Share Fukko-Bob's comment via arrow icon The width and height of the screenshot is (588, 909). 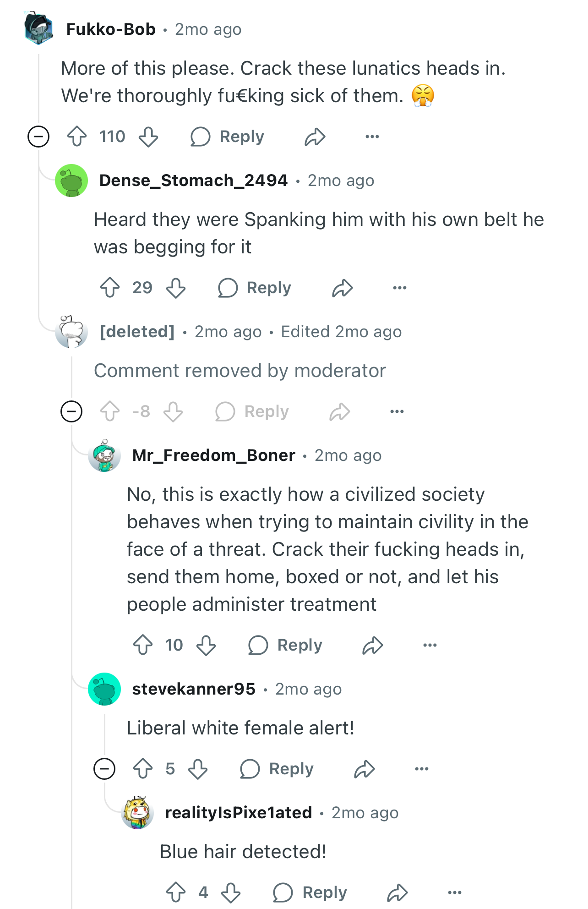[x=315, y=137]
